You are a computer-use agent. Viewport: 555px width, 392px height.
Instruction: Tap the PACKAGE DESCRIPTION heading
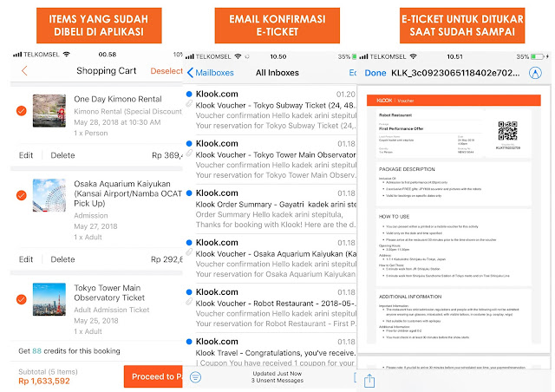407,169
